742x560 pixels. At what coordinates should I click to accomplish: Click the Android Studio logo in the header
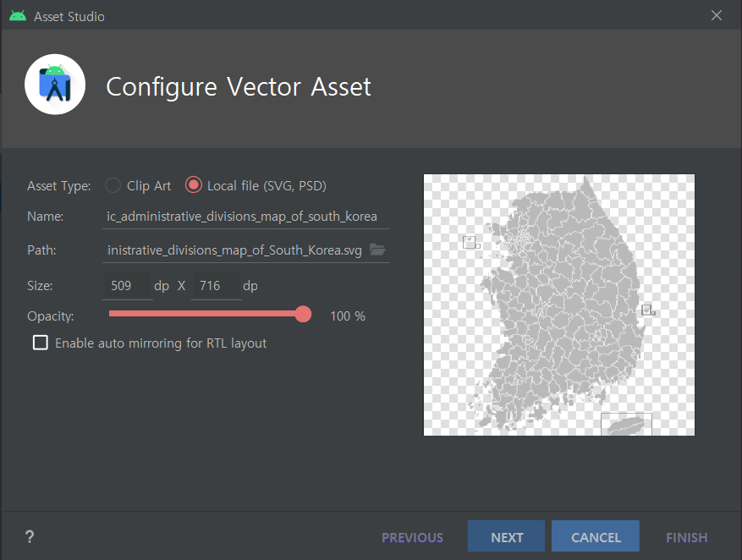tap(55, 84)
